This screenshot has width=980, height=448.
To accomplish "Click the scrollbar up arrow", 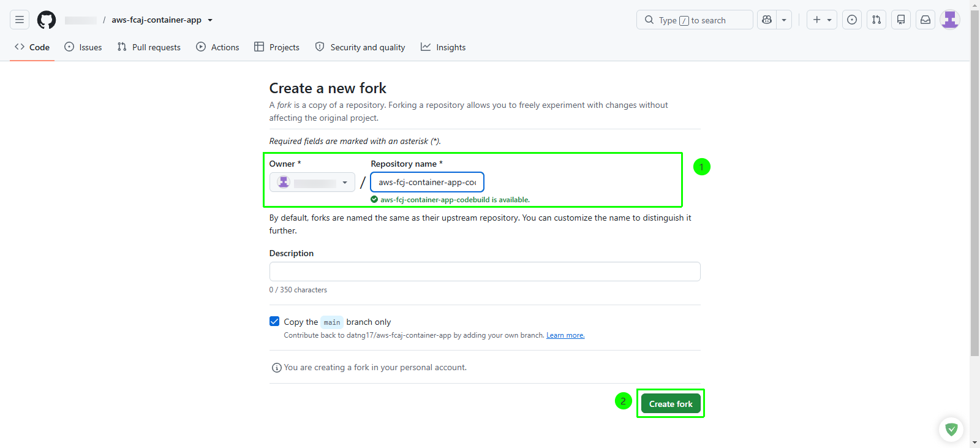I will point(974,5).
